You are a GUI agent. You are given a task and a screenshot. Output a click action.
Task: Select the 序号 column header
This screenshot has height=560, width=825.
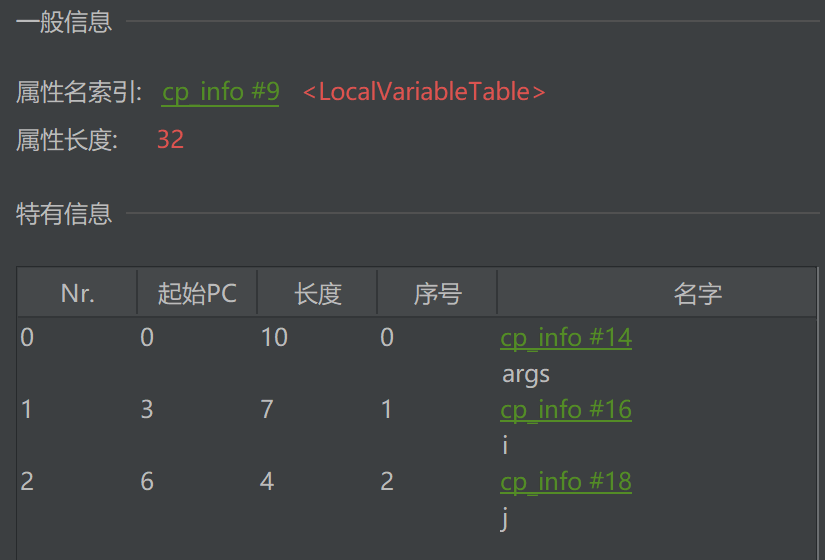point(437,293)
